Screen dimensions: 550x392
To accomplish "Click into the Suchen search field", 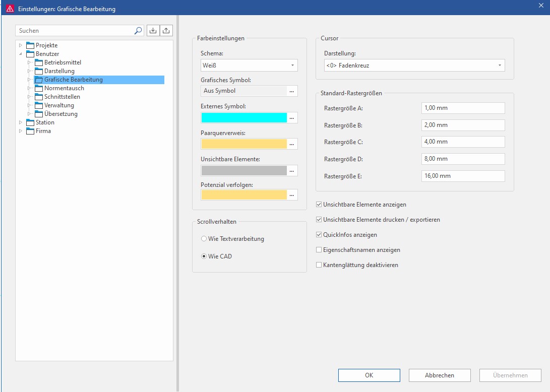I will [x=75, y=31].
